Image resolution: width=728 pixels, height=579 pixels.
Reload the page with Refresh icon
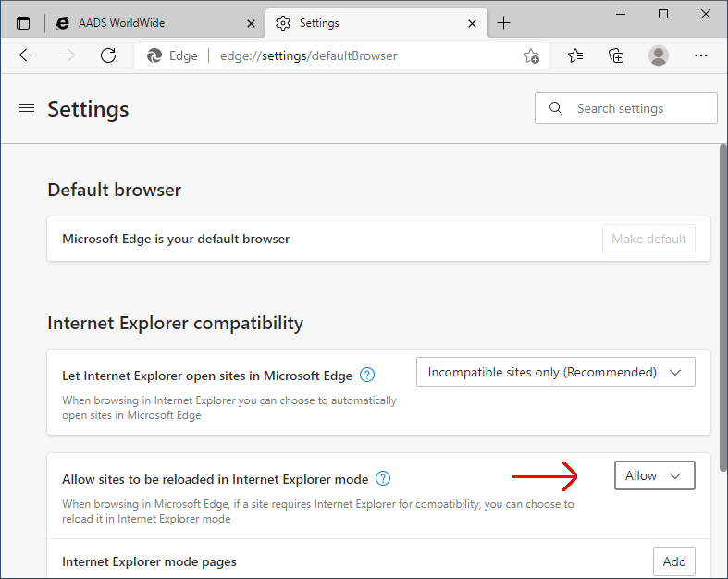[x=108, y=55]
